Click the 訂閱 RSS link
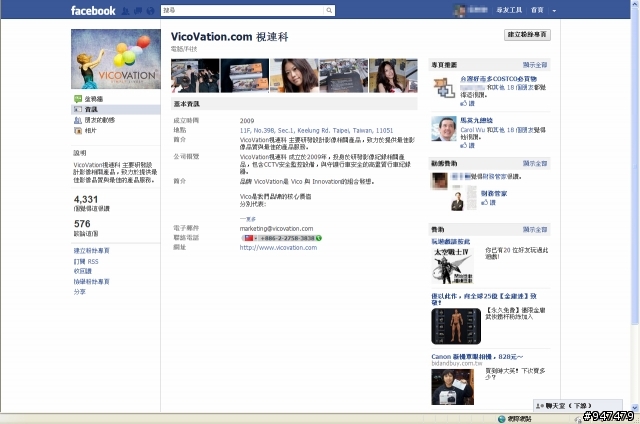 [86, 261]
